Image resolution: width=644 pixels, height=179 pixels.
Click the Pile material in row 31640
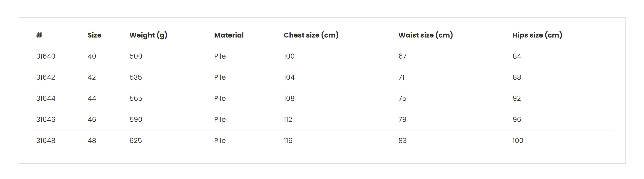point(220,56)
